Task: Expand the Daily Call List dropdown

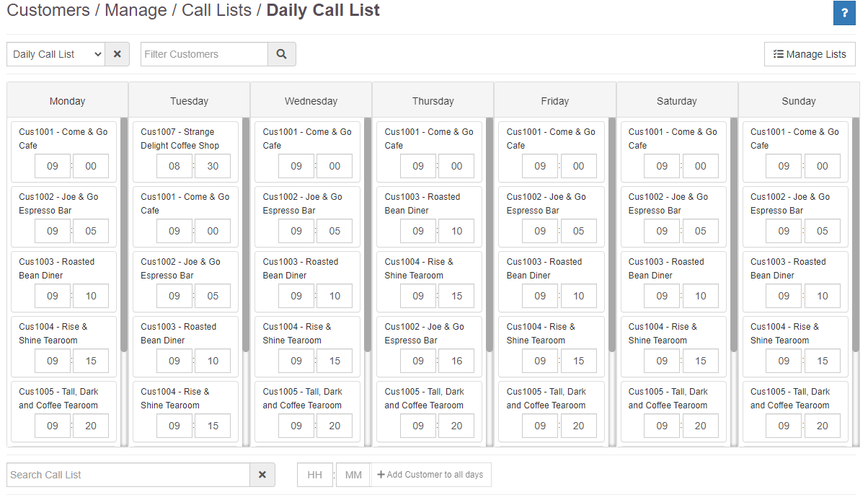Action: tap(56, 54)
